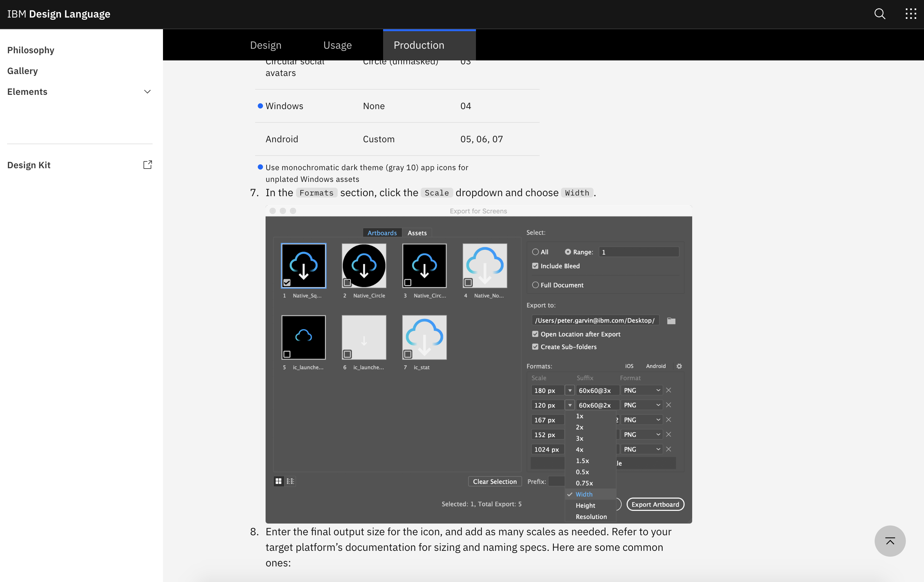Click the Range input field
Screen dimensions: 924x582
[x=639, y=252]
